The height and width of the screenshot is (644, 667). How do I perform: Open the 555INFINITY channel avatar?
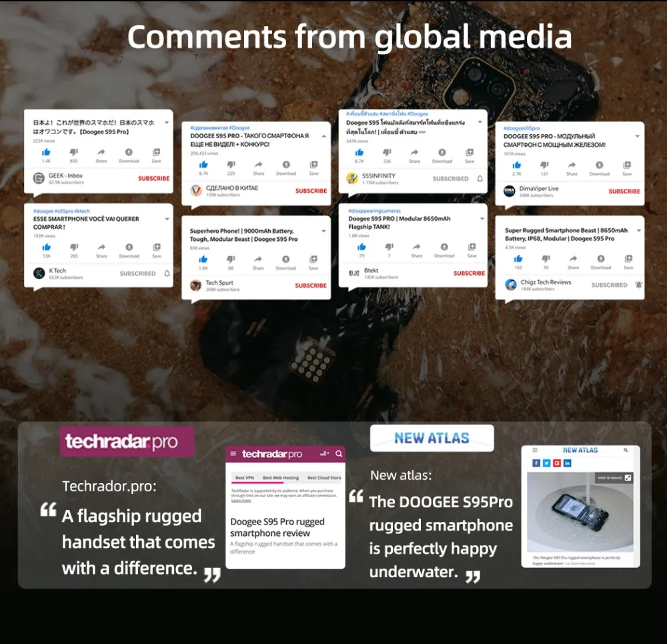click(x=352, y=178)
